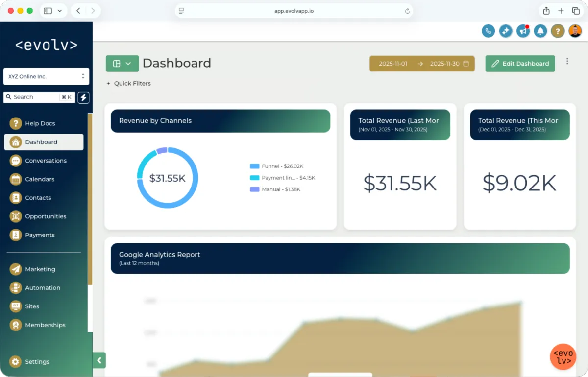Open the Help Docs sidebar item
The width and height of the screenshot is (588, 377).
coord(44,123)
